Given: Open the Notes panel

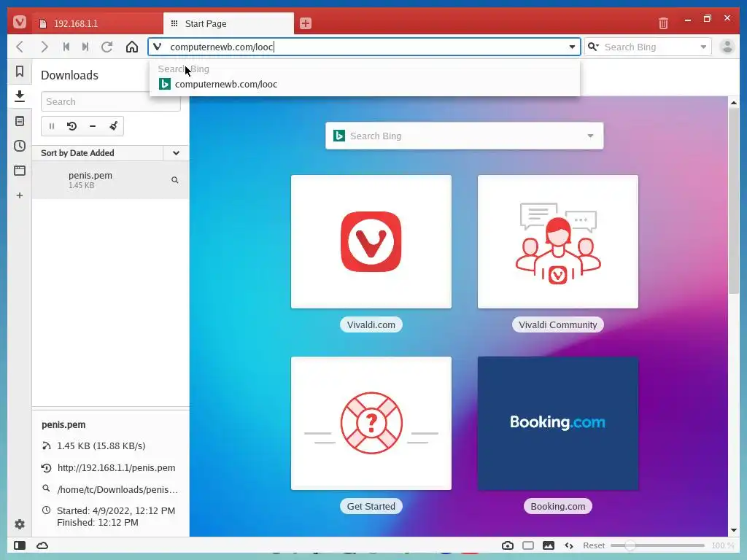Looking at the screenshot, I should (x=20, y=121).
